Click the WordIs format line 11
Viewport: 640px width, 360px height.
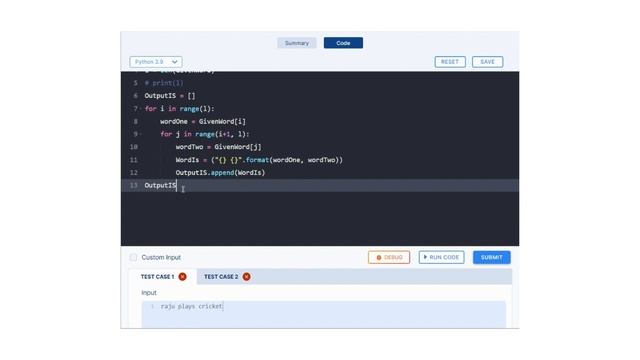click(259, 160)
